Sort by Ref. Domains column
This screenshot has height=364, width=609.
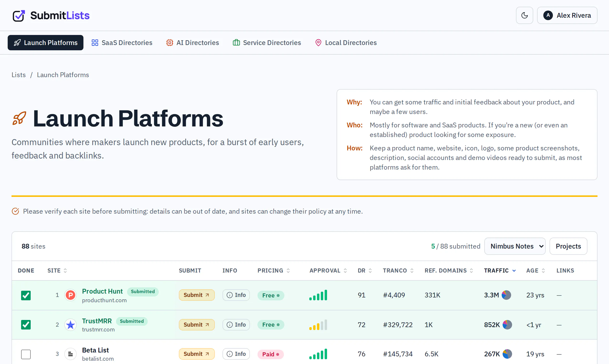click(x=449, y=271)
